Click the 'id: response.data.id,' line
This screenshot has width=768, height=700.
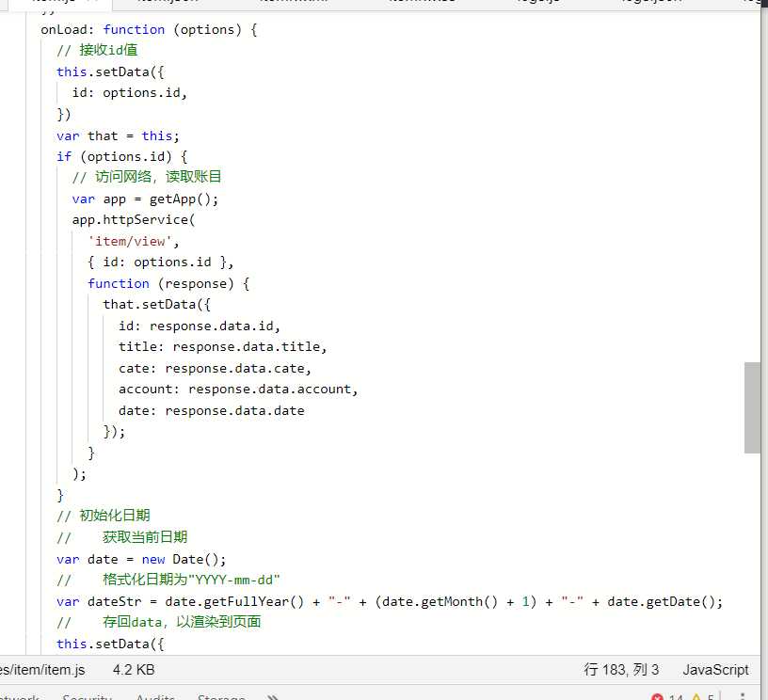[200, 326]
